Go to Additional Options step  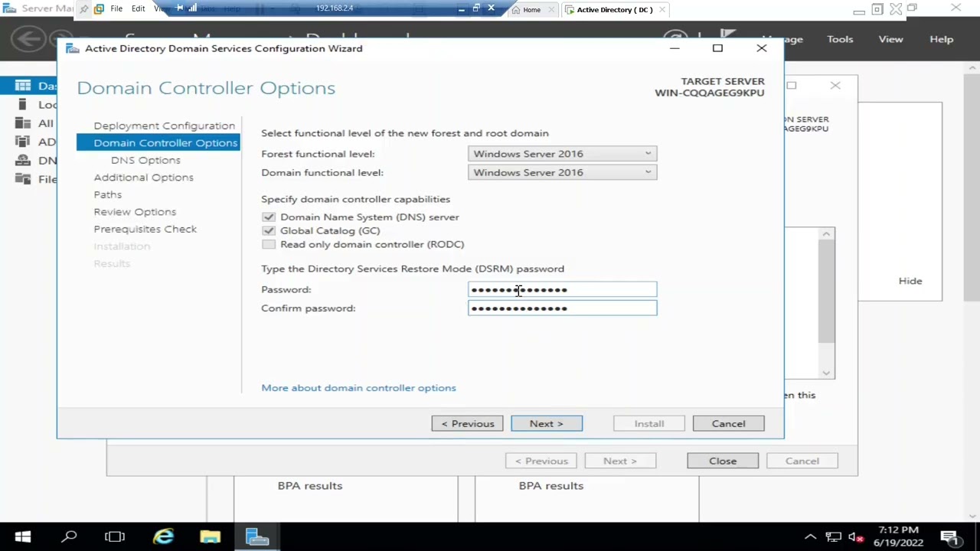click(143, 178)
